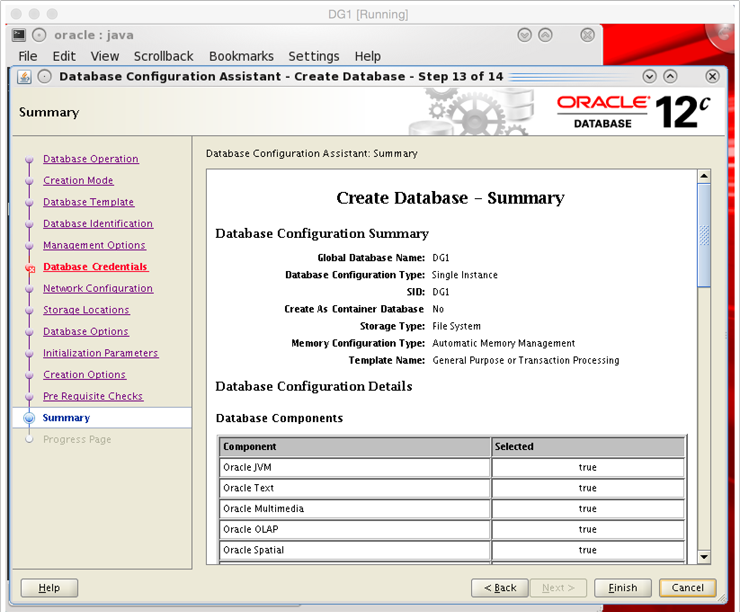
Task: Click the summary pane vertical scrollbar thumb
Action: coord(703,235)
